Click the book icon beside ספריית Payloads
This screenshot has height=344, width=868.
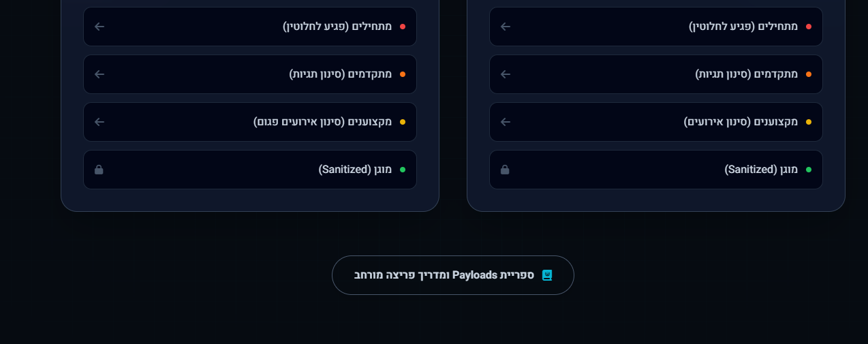[x=546, y=275]
